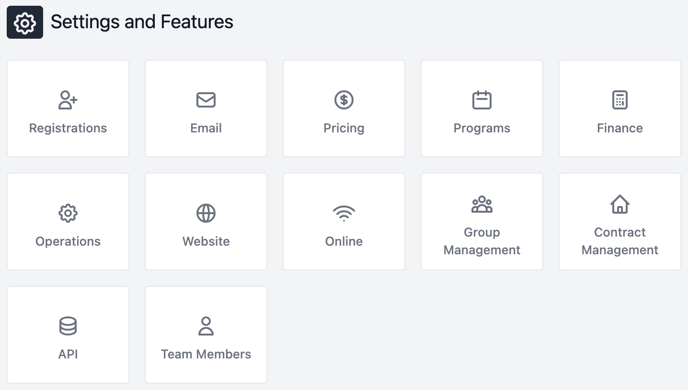This screenshot has height=390, width=688.
Task: Click the Registrations person-plus icon
Action: click(68, 100)
